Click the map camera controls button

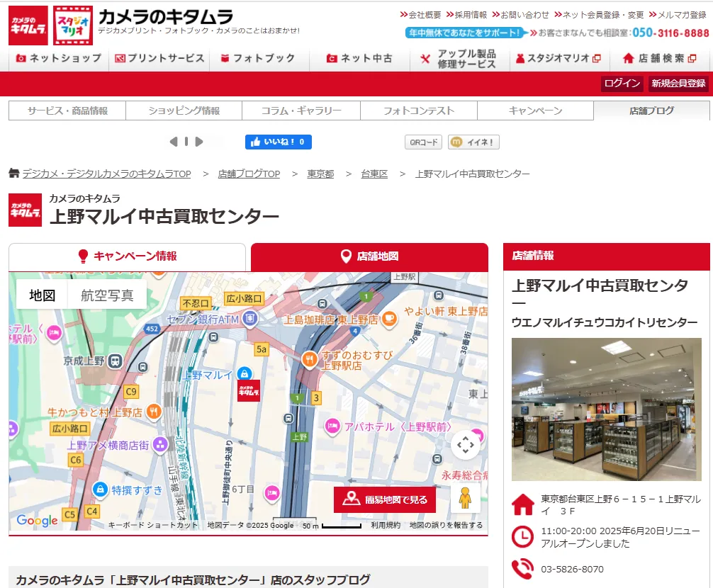(465, 444)
